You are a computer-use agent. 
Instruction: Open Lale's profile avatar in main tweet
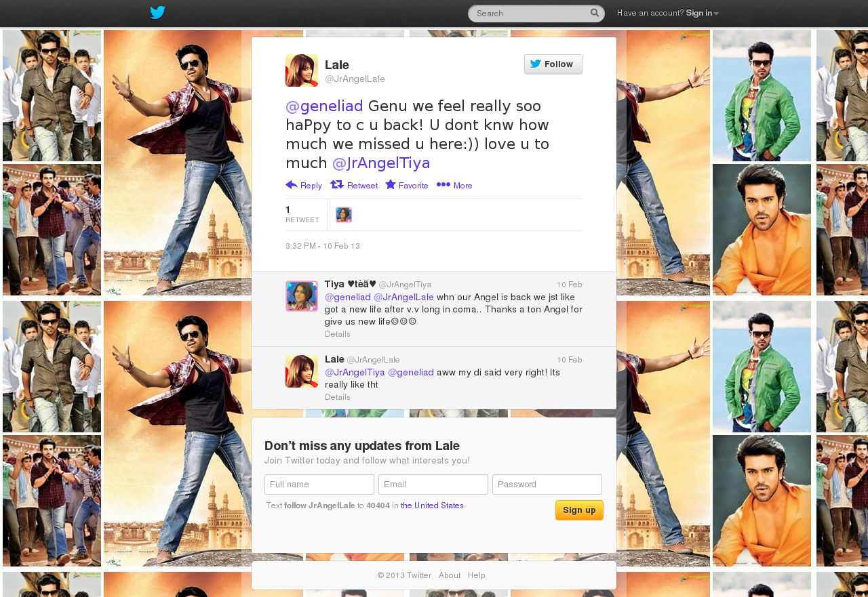pos(302,70)
